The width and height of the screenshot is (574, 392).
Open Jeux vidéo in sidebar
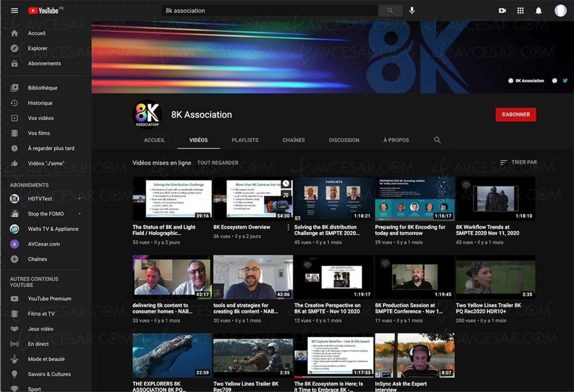point(40,329)
